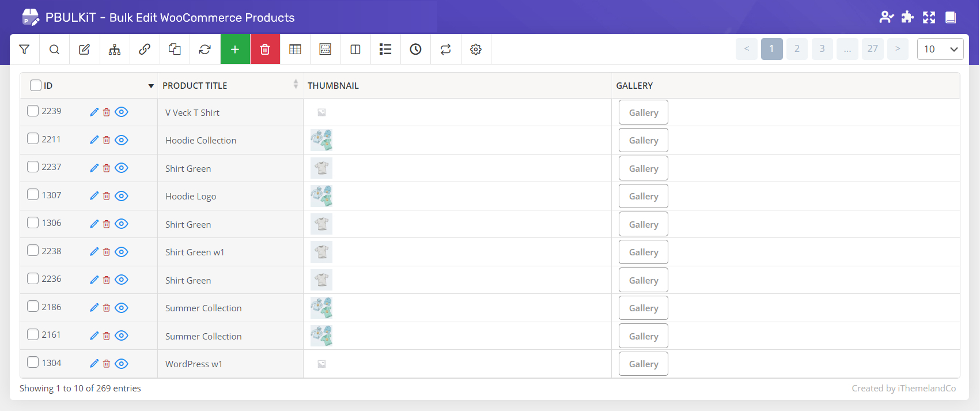Viewport: 980px width, 411px height.
Task: Click Gallery button for WordPress w1 row
Action: pos(643,364)
